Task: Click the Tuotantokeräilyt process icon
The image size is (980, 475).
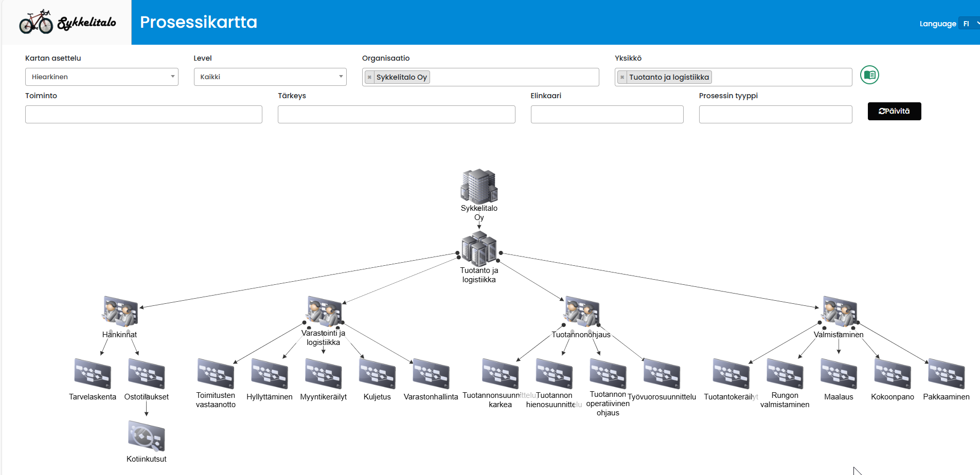Action: pyautogui.click(x=731, y=374)
